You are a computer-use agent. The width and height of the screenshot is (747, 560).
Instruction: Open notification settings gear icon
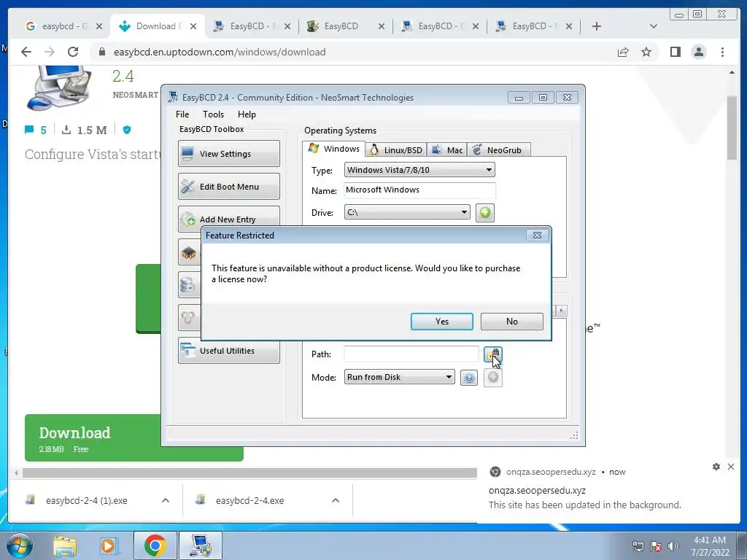coord(716,467)
